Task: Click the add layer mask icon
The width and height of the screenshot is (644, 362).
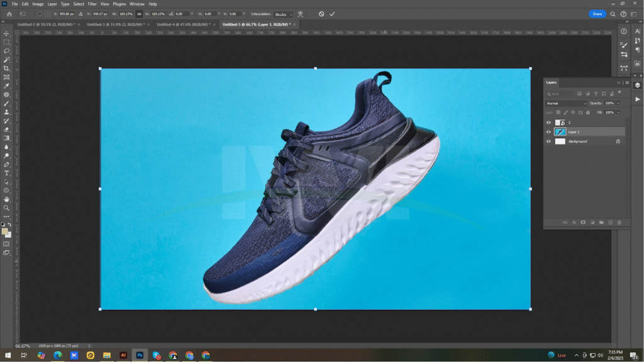Action: pyautogui.click(x=583, y=222)
